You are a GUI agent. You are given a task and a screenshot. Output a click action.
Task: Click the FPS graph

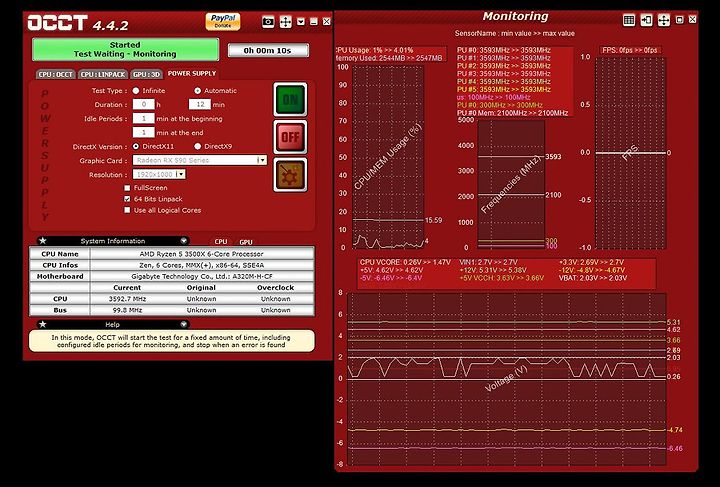coord(630,153)
